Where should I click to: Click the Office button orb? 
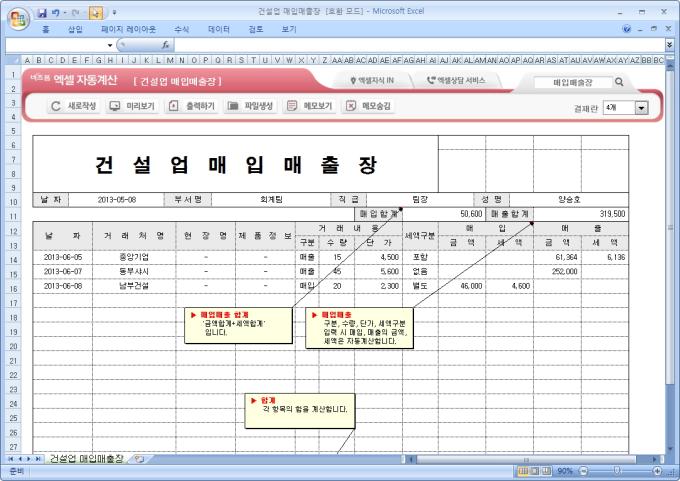(18, 19)
